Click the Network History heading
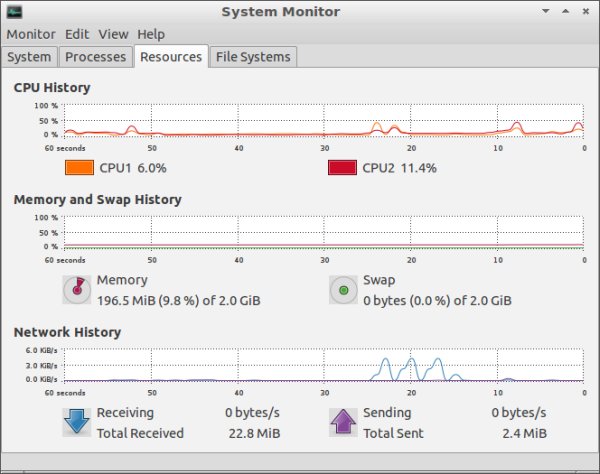This screenshot has height=474, width=600. pos(67,332)
